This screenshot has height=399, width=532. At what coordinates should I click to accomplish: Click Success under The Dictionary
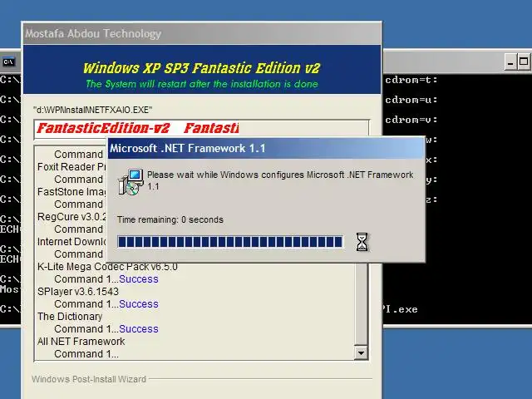(x=139, y=329)
